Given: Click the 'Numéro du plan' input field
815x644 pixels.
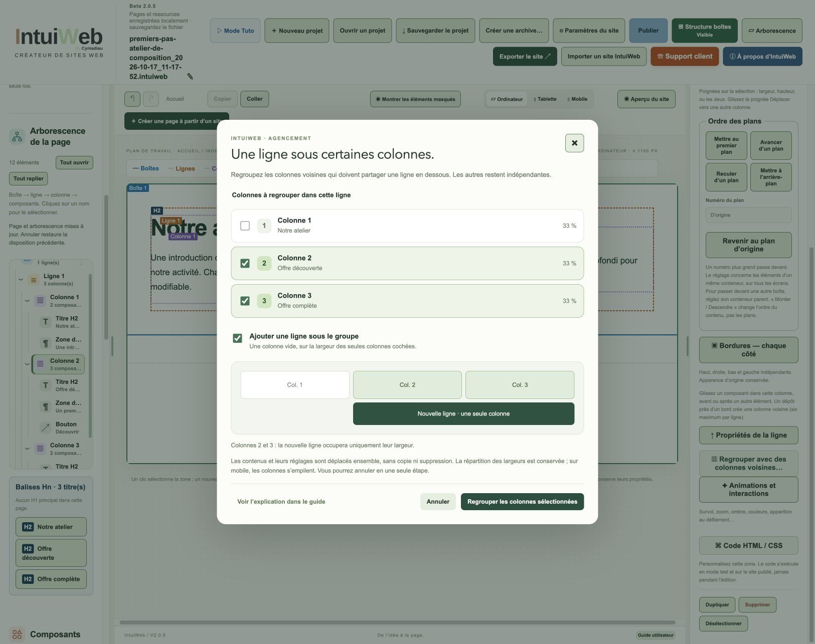Looking at the screenshot, I should coord(748,215).
